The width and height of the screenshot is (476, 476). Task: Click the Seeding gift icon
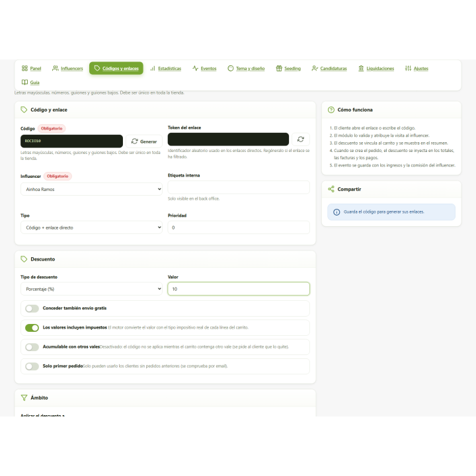tap(279, 68)
